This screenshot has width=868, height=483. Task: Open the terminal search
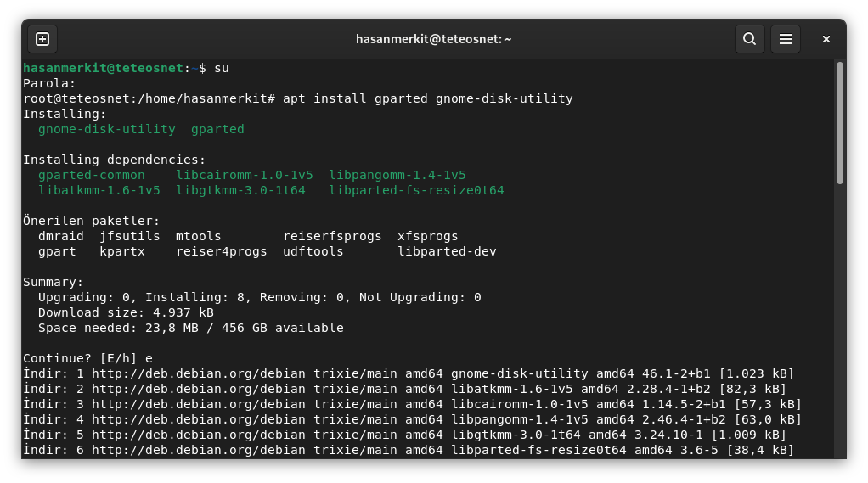[750, 39]
